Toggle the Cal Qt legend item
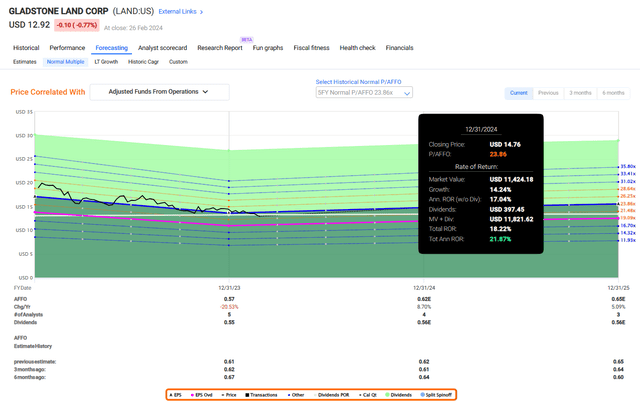Viewport: 640px width, 410px height. tap(368, 395)
